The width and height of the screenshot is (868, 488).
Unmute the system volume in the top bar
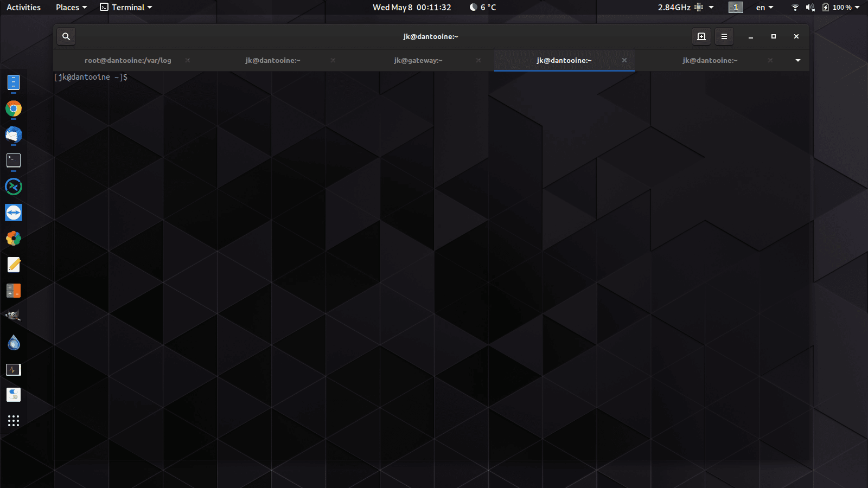point(810,7)
